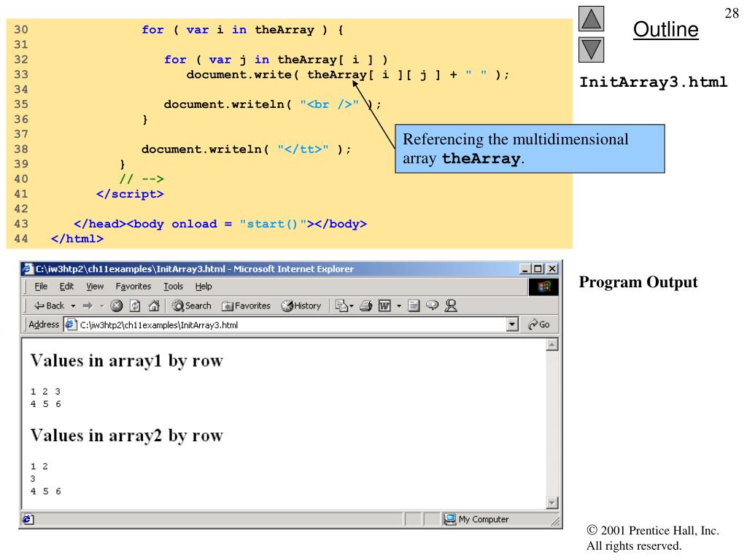Click the 'Values in array1 by row' heading
Image resolution: width=747 pixels, height=560 pixels.
[127, 361]
